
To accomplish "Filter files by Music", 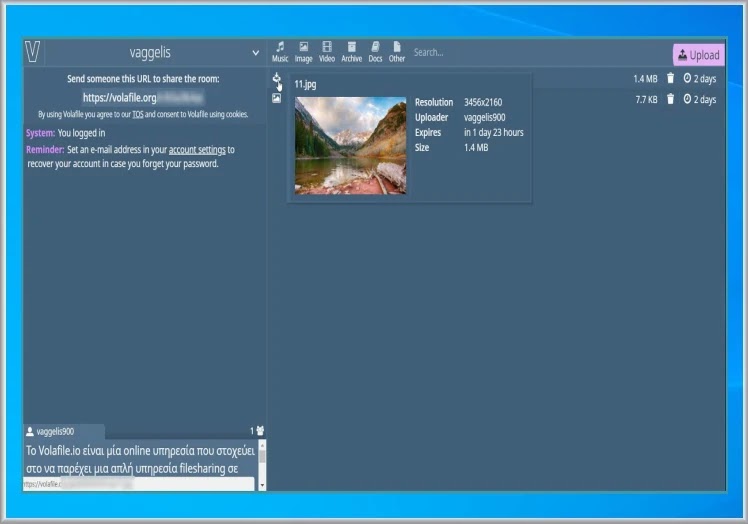I will 280,52.
